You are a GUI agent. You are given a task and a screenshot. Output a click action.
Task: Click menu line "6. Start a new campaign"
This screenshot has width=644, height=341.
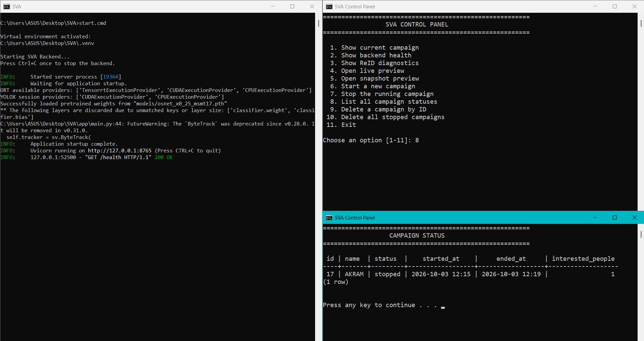pos(373,86)
